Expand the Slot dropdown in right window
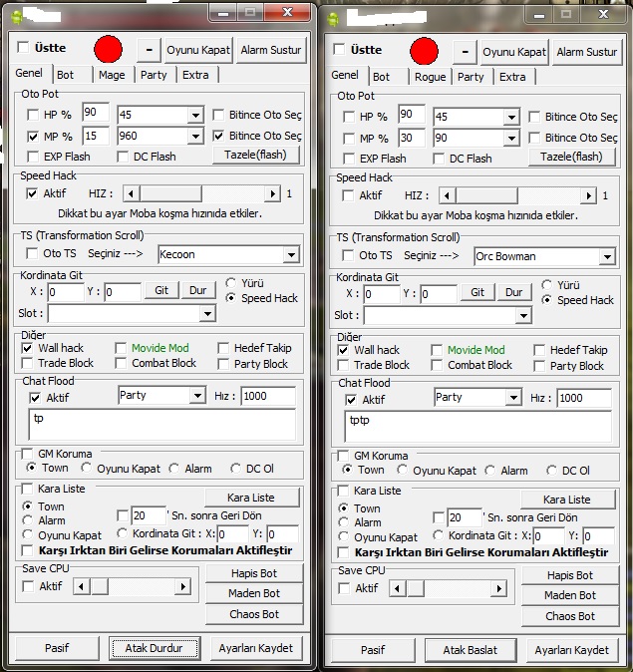633x672 pixels. (523, 316)
